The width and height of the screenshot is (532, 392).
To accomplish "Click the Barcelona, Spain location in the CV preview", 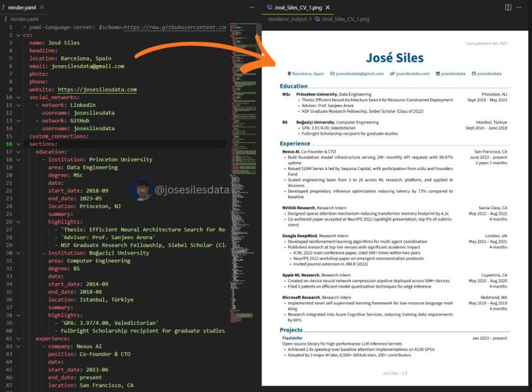I will click(x=306, y=74).
